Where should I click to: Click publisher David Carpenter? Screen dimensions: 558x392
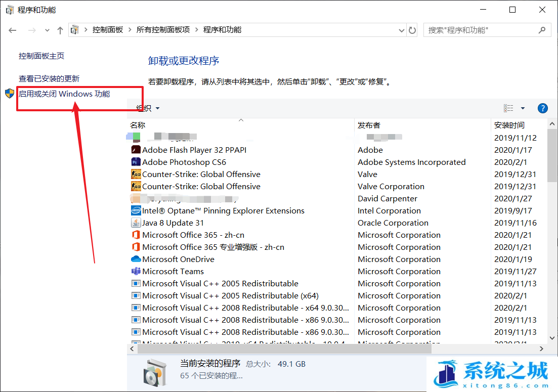click(388, 198)
